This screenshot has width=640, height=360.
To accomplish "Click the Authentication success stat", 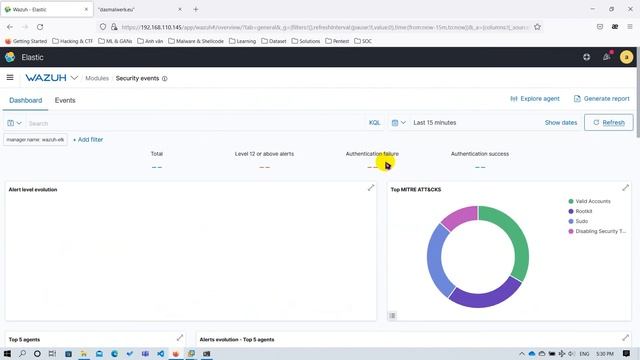I will coord(480,160).
